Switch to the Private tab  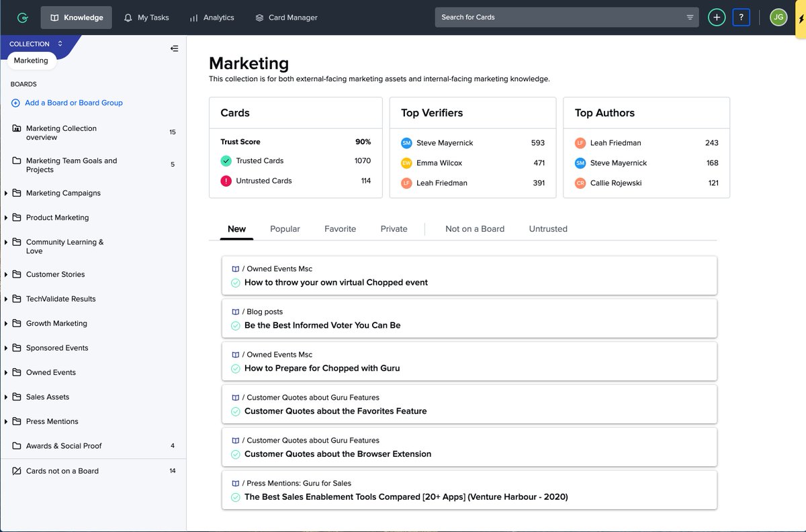click(x=394, y=229)
